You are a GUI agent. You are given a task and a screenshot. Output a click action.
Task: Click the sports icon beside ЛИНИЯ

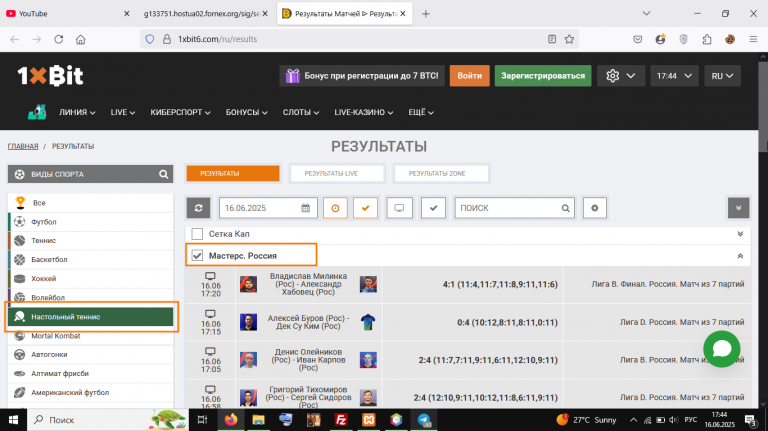tap(37, 112)
